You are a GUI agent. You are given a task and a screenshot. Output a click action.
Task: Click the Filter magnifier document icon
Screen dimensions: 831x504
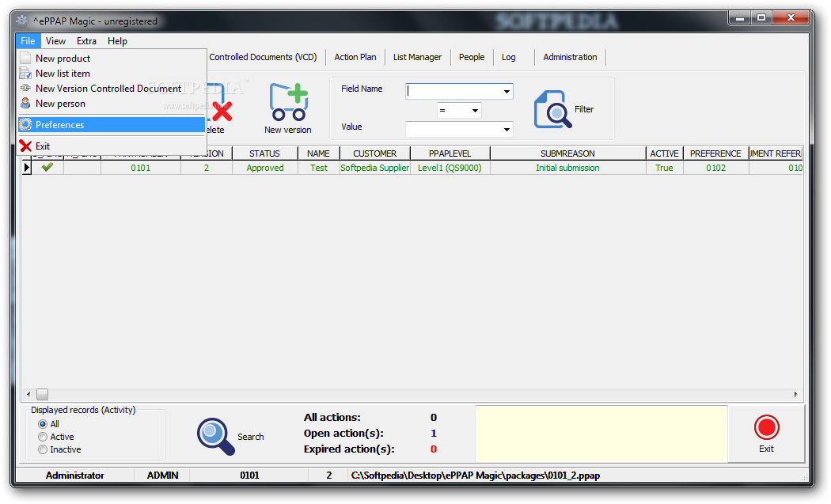[x=552, y=109]
